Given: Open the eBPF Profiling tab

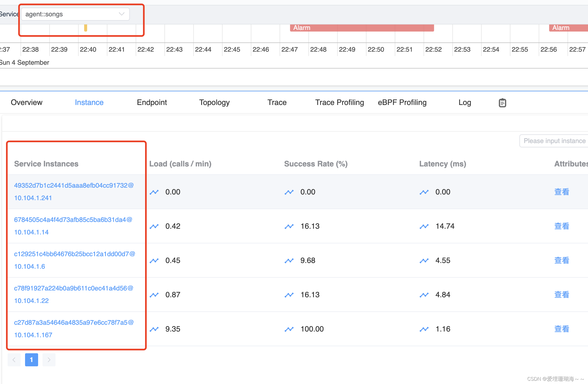Looking at the screenshot, I should [402, 102].
